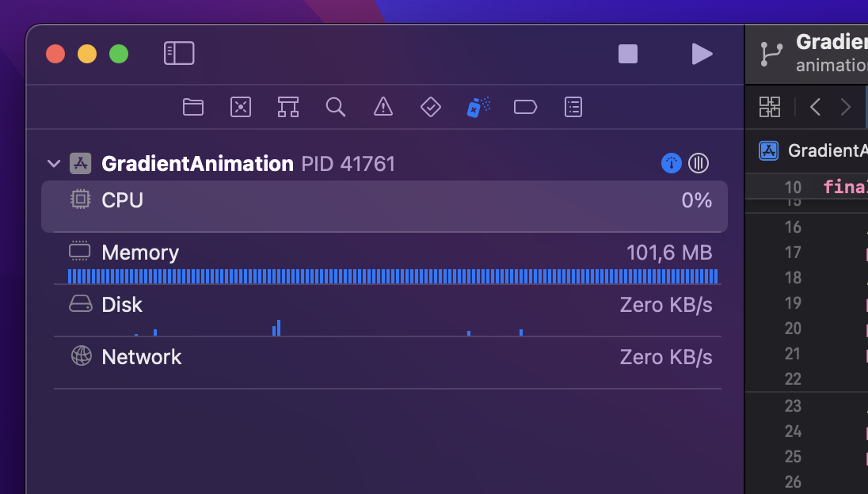Show the Issue navigator warning triangle
The width and height of the screenshot is (868, 494).
coord(383,107)
